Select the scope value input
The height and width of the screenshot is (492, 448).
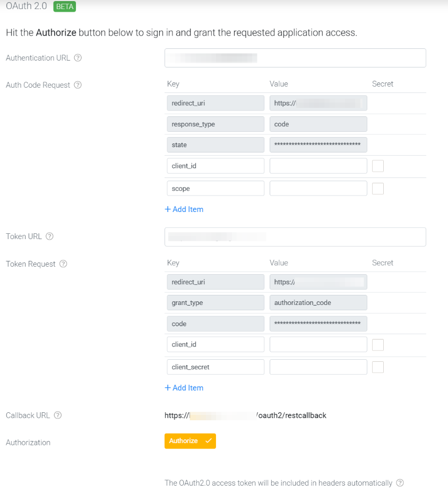(318, 188)
